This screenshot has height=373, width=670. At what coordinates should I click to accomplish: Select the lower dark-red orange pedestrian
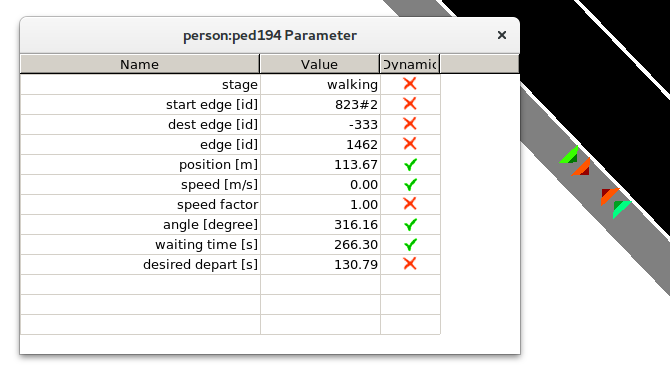tap(609, 196)
